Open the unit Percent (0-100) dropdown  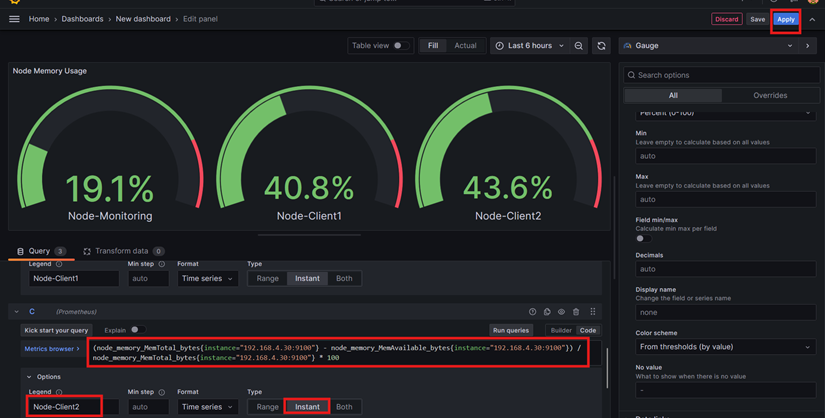[726, 113]
